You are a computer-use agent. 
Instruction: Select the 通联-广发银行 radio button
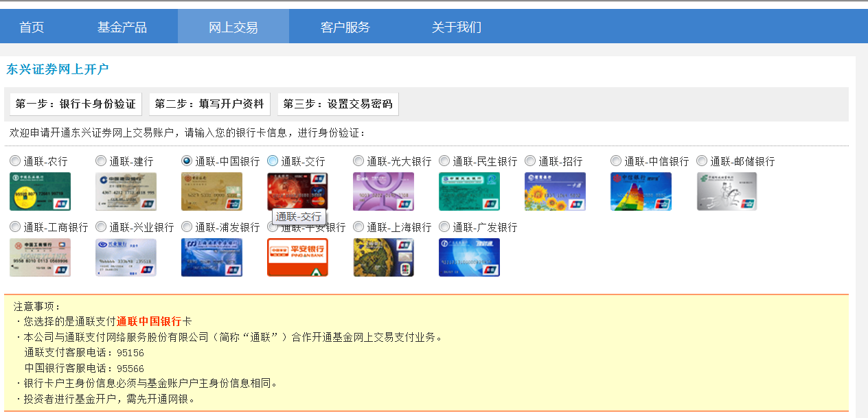444,227
